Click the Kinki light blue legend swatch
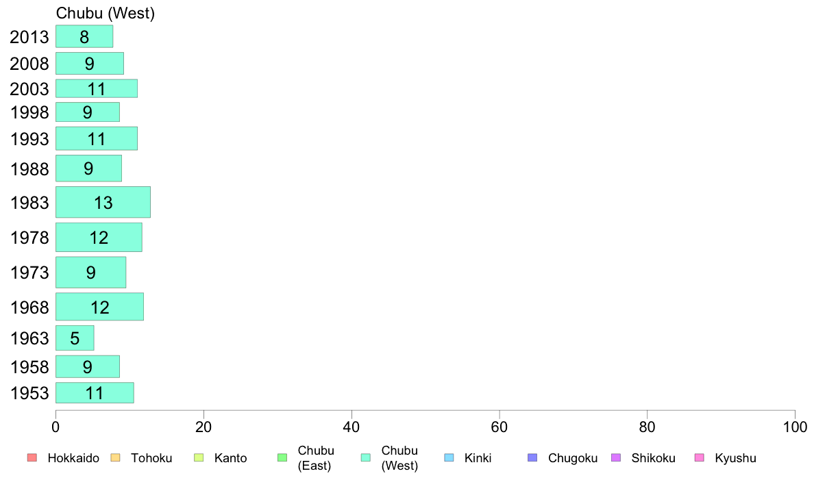This screenshot has height=504, width=814. (449, 458)
